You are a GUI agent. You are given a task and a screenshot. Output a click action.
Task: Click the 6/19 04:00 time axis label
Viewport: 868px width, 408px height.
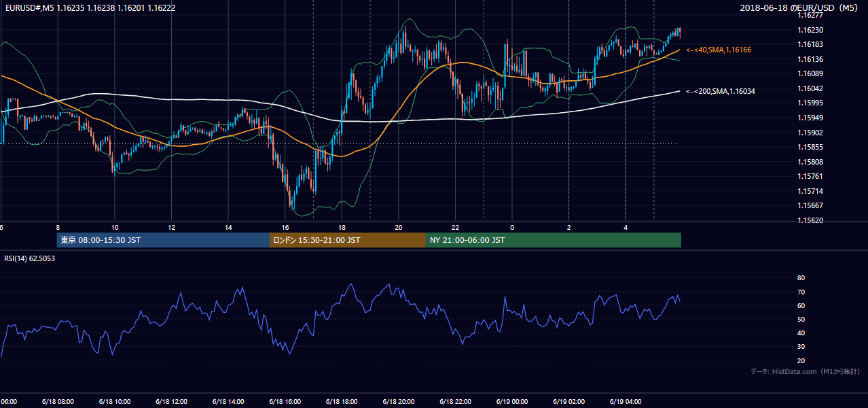pyautogui.click(x=626, y=401)
